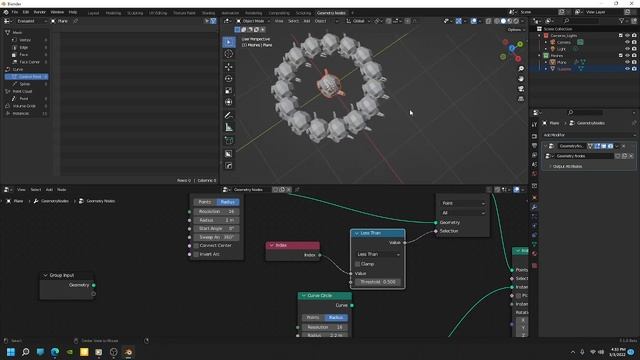Switch to the Geometry Nodes workspace tab
The height and width of the screenshot is (360, 640).
pos(331,13)
